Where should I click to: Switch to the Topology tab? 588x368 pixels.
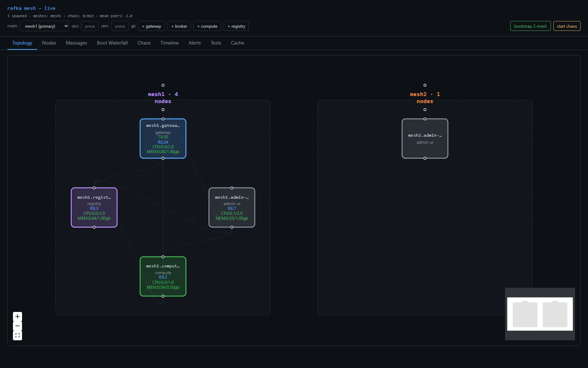tap(22, 43)
